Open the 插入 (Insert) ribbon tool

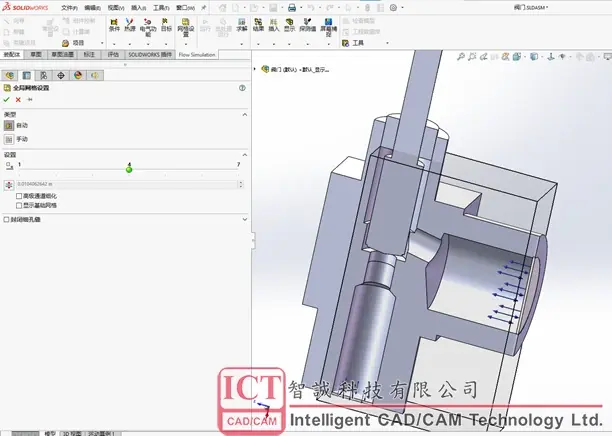(x=274, y=25)
